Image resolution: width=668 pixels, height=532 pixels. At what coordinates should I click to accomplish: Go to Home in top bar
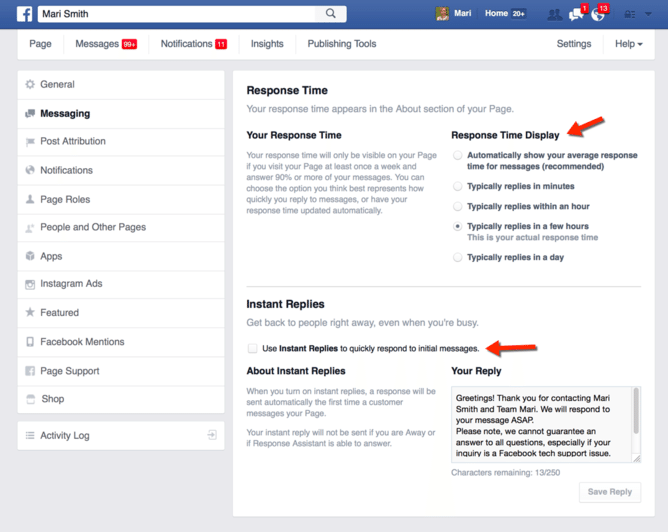(x=496, y=14)
